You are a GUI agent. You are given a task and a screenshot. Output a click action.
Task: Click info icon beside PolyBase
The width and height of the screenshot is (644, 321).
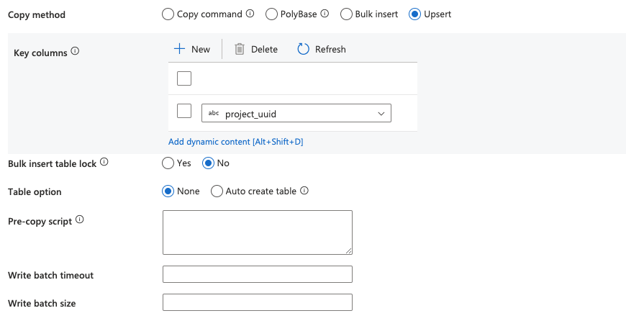pyautogui.click(x=325, y=14)
